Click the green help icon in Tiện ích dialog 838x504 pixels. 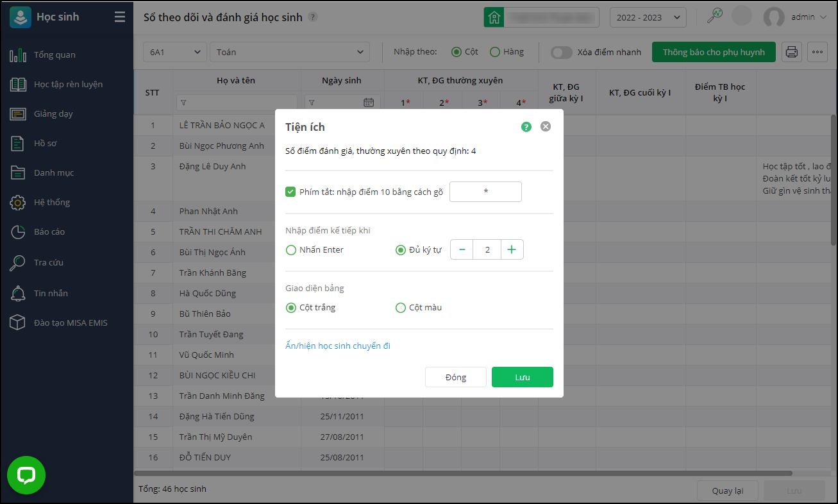[526, 127]
